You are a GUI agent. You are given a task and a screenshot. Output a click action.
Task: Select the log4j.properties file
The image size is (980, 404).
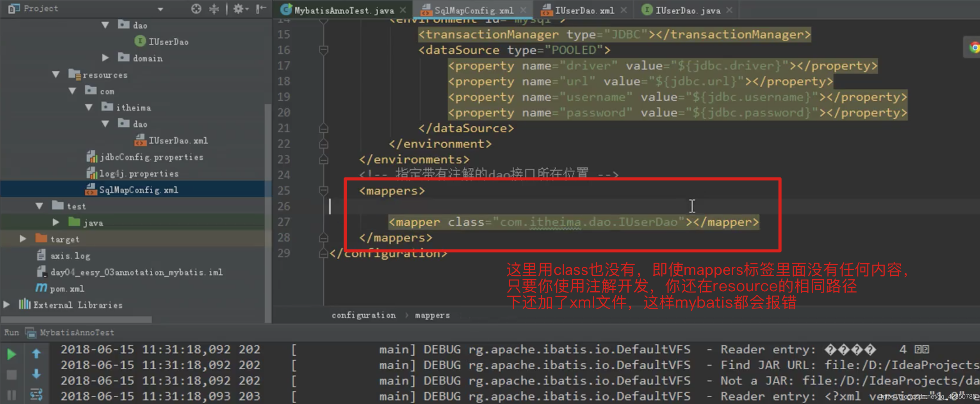click(x=139, y=174)
